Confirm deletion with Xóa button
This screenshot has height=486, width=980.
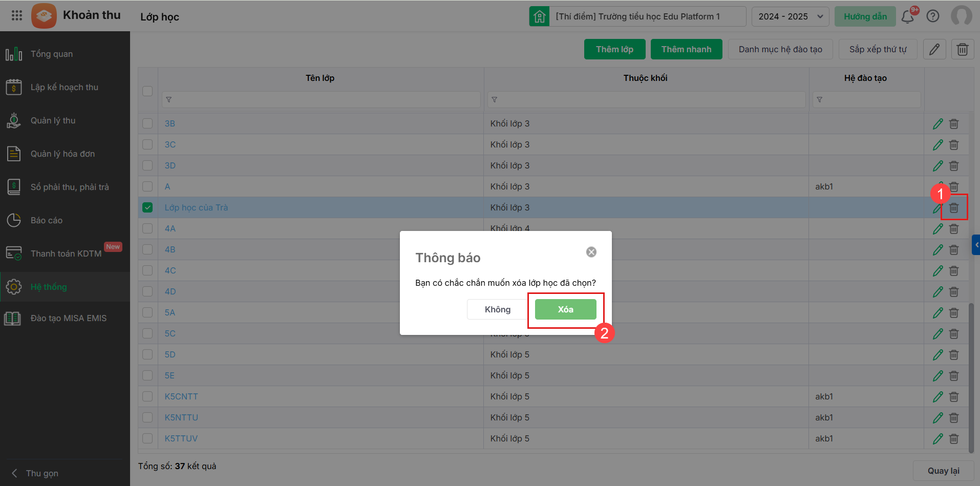click(565, 309)
